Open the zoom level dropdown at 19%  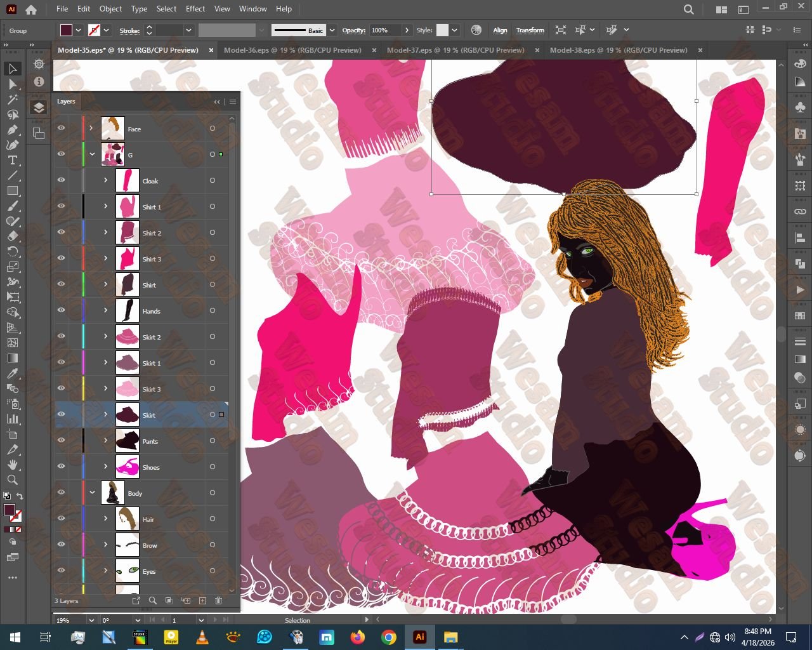coord(91,620)
